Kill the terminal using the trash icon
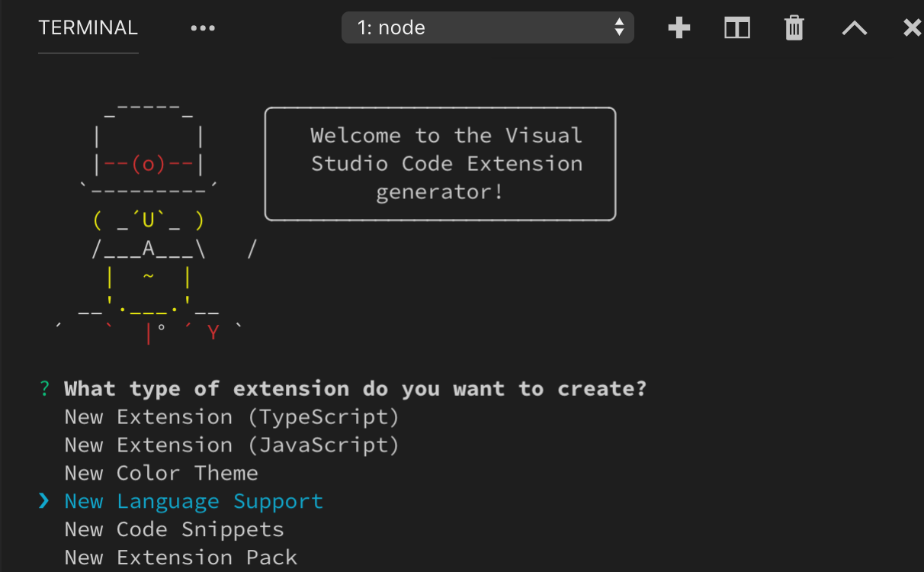Viewport: 924px width, 572px height. pos(794,27)
